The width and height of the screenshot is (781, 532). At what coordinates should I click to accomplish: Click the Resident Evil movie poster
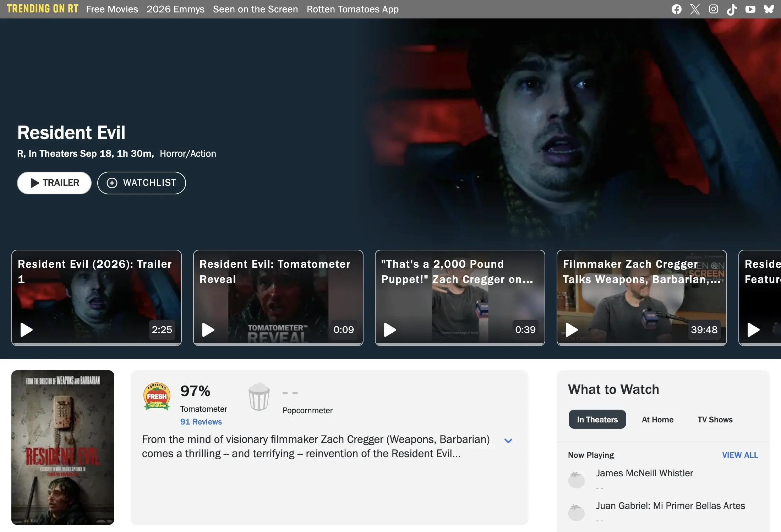point(63,448)
